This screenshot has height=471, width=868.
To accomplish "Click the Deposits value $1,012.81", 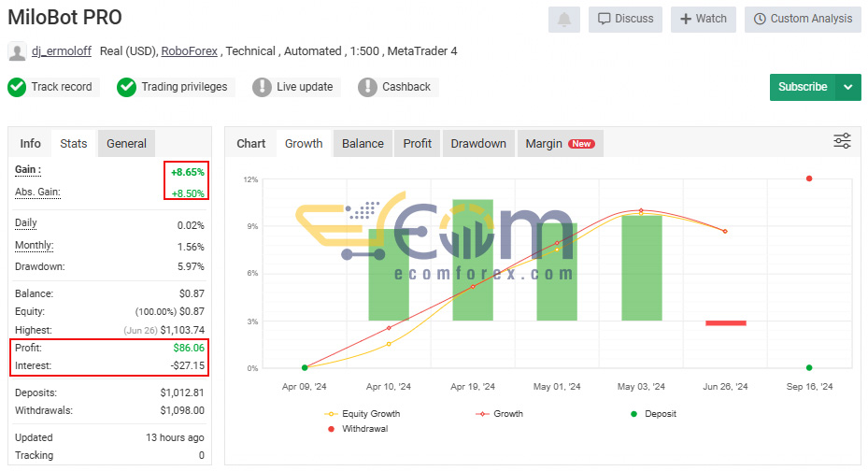I will coord(182,392).
